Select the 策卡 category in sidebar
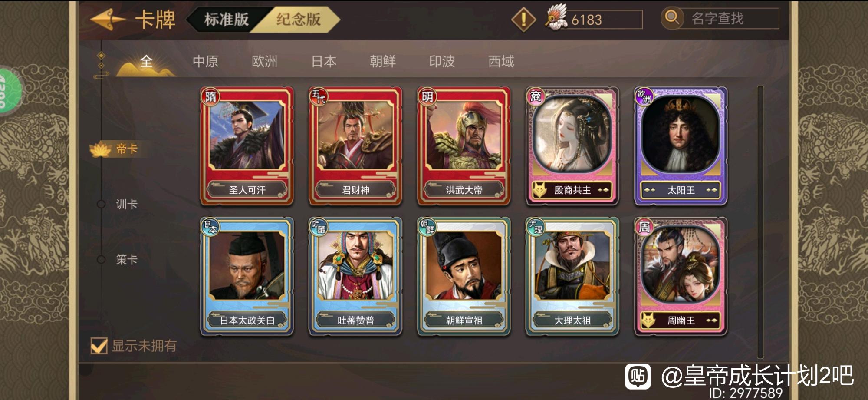 pos(126,260)
